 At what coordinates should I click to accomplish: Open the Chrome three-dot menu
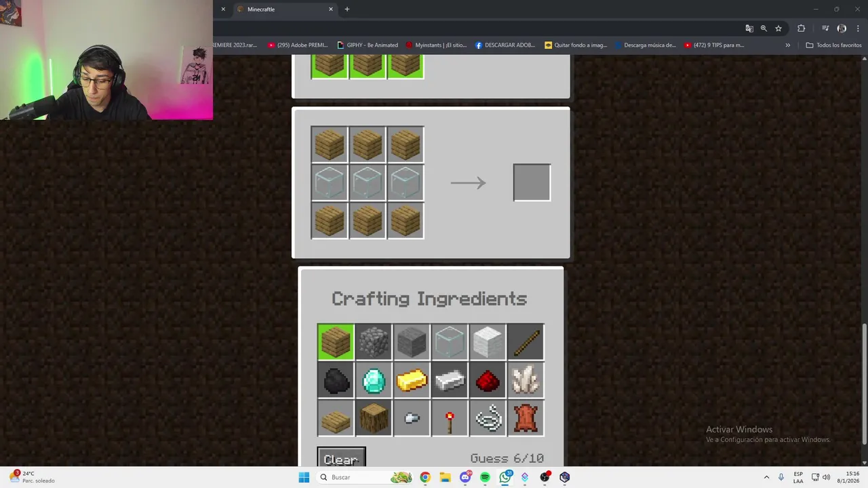pos(858,28)
